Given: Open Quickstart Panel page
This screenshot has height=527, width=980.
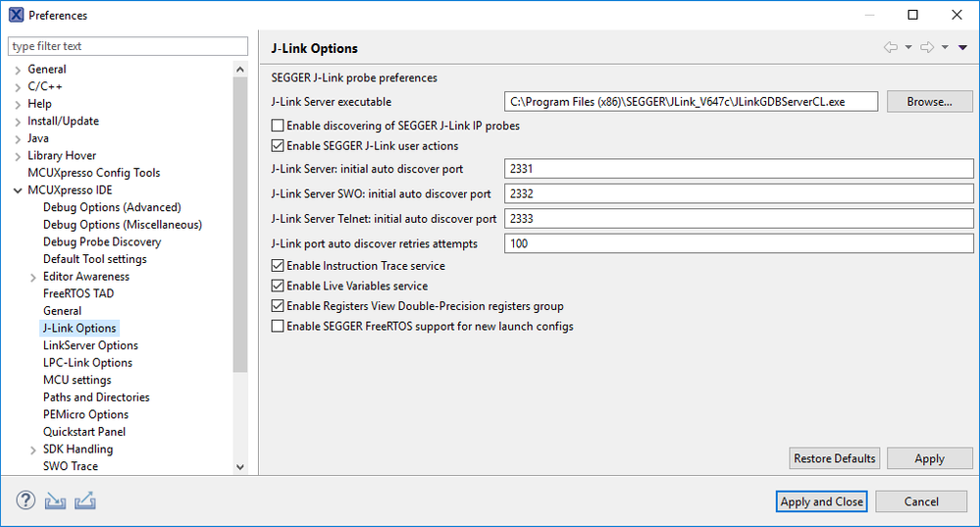Looking at the screenshot, I should [x=84, y=432].
